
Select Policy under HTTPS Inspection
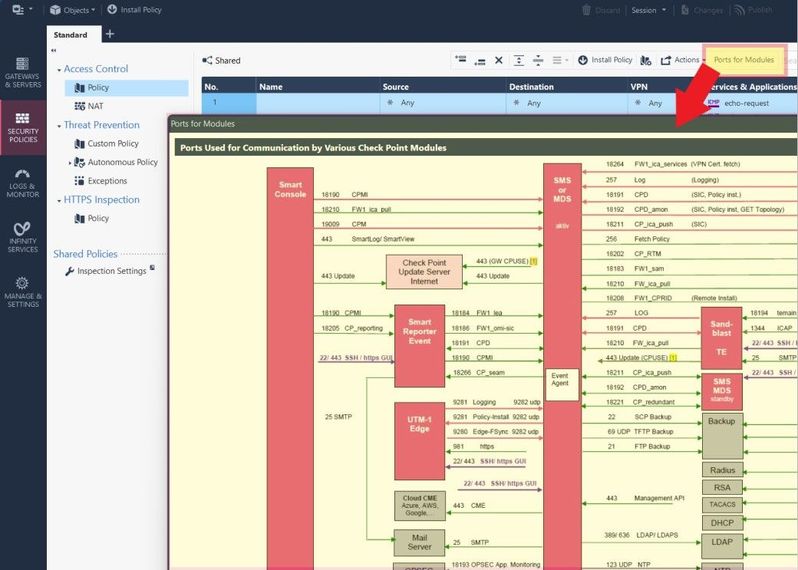[x=92, y=218]
